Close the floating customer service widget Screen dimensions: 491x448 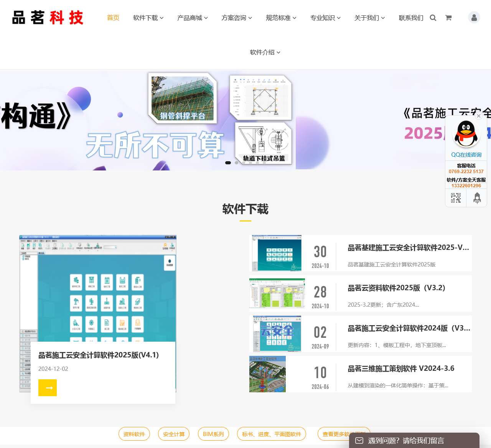coord(479,116)
